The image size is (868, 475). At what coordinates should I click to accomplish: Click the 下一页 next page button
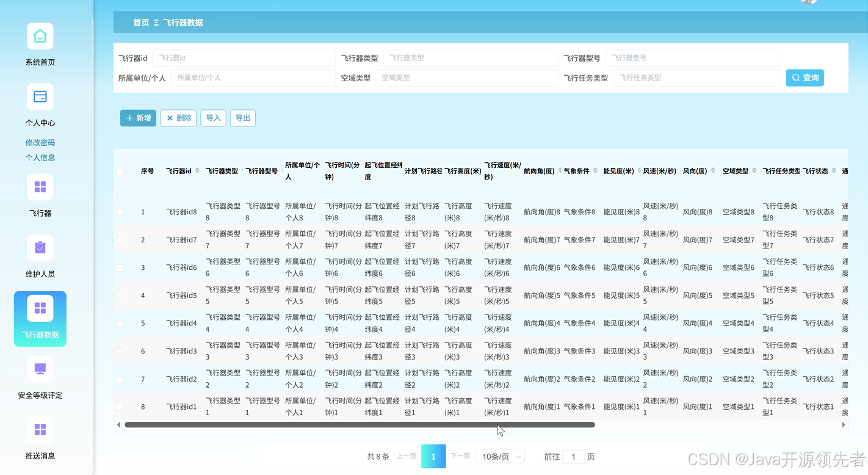point(460,456)
